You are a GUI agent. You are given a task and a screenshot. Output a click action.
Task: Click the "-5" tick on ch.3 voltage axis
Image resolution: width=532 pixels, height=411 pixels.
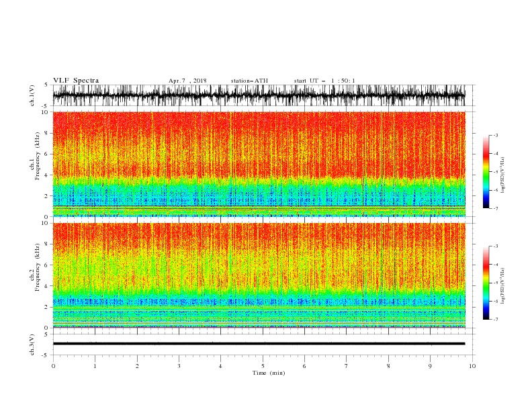tap(46, 355)
